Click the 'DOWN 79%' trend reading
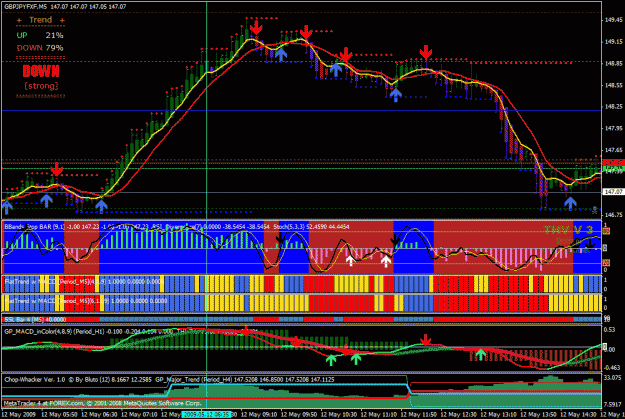 pyautogui.click(x=40, y=48)
